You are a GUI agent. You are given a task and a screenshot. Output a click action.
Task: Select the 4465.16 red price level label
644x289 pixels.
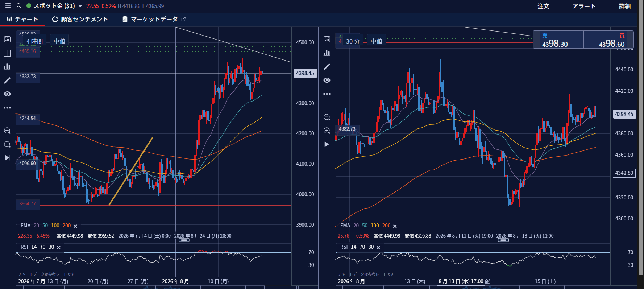coord(28,51)
